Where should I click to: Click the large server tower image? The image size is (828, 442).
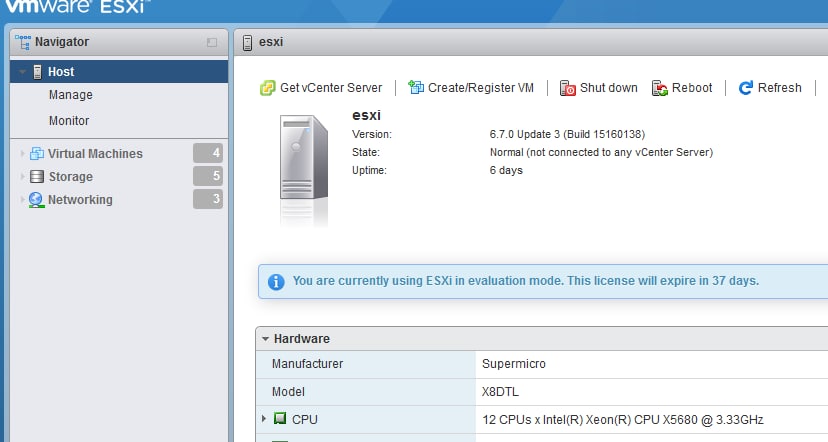[304, 158]
